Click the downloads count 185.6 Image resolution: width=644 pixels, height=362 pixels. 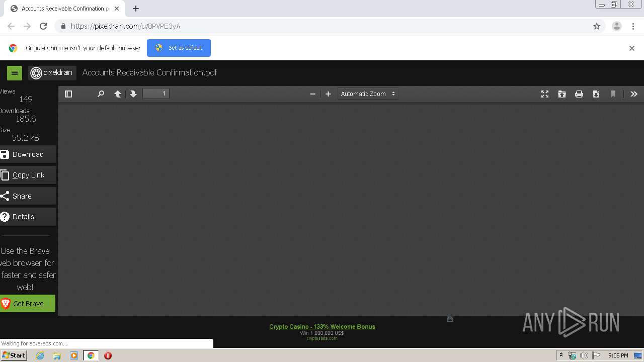point(26,119)
